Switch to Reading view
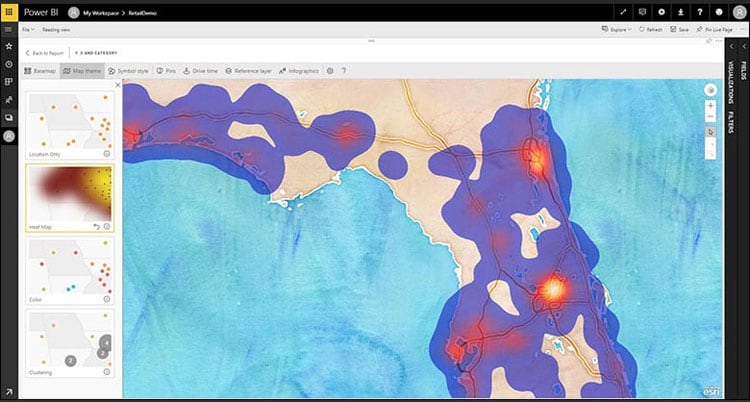The width and height of the screenshot is (750, 402). coord(56,30)
